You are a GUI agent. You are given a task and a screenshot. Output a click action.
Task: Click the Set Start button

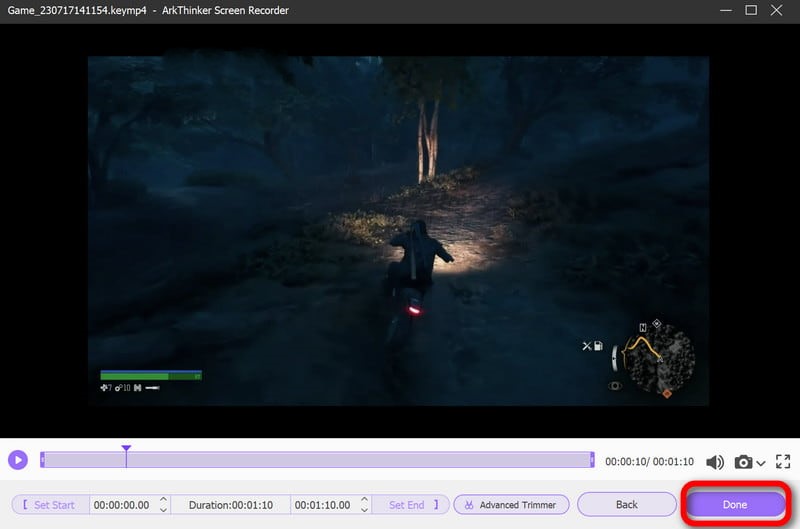pos(50,505)
